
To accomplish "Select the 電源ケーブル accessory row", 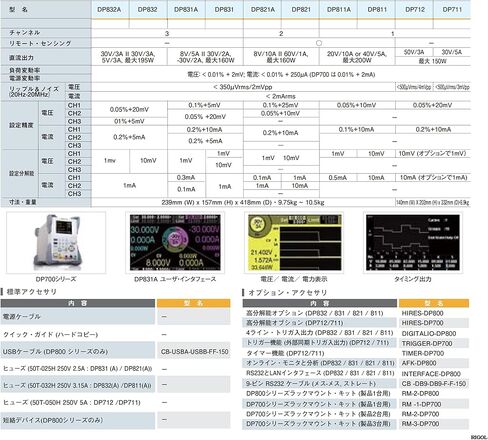I will pos(115,316).
